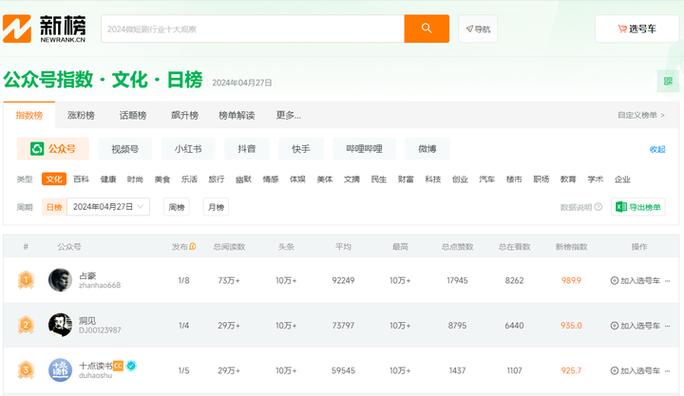Screen dimensions: 684x396
Task: Select the 美食 category
Action: (x=162, y=179)
